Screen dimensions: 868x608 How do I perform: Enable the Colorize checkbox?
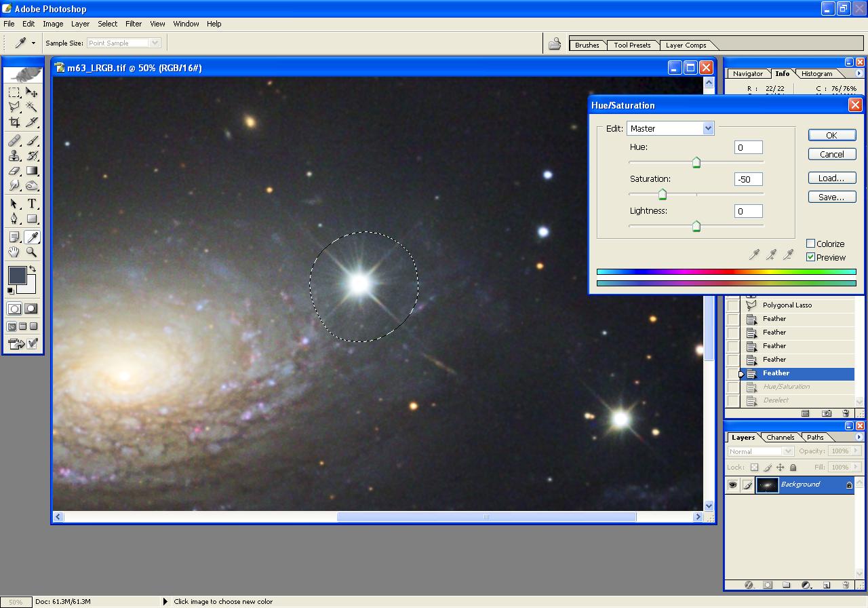click(810, 244)
